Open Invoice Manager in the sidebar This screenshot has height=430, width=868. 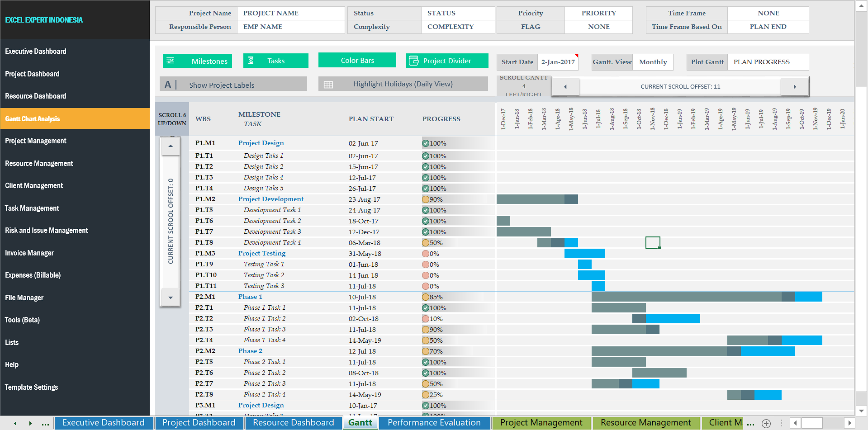pyautogui.click(x=29, y=253)
